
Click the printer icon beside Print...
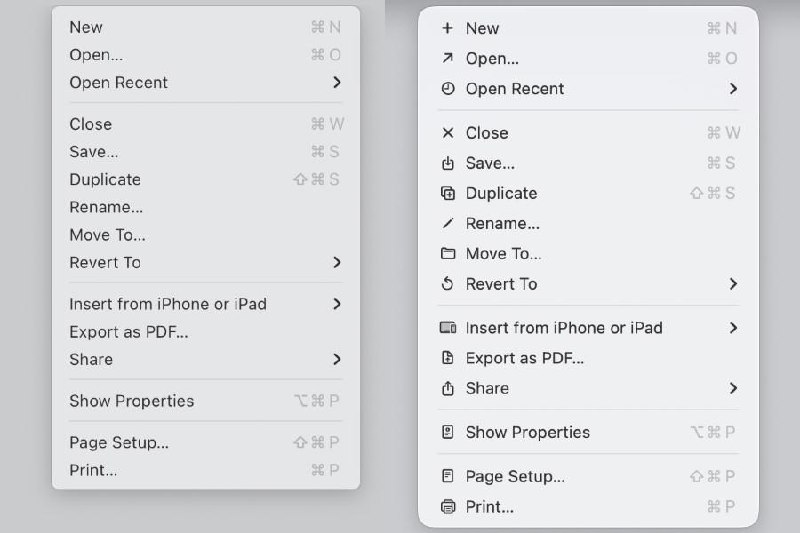pyautogui.click(x=447, y=507)
